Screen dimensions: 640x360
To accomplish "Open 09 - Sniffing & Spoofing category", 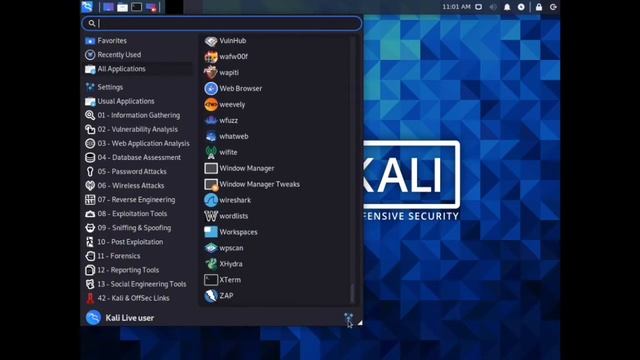I will (x=138, y=228).
